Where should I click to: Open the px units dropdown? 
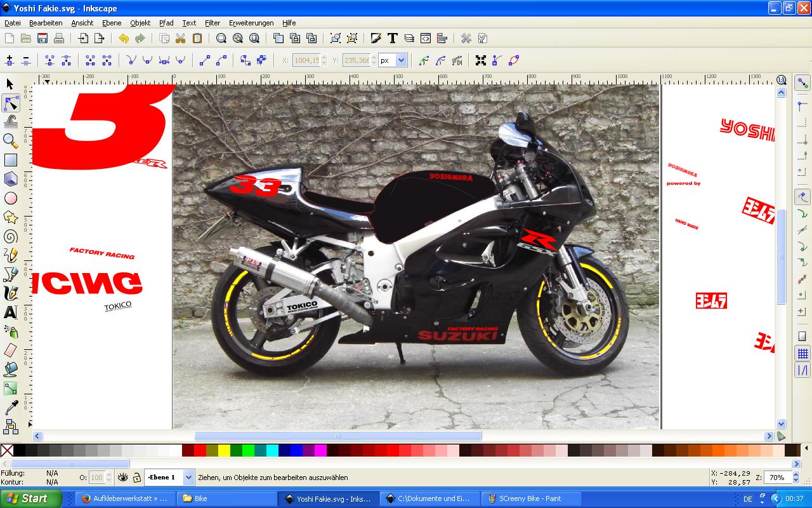400,60
